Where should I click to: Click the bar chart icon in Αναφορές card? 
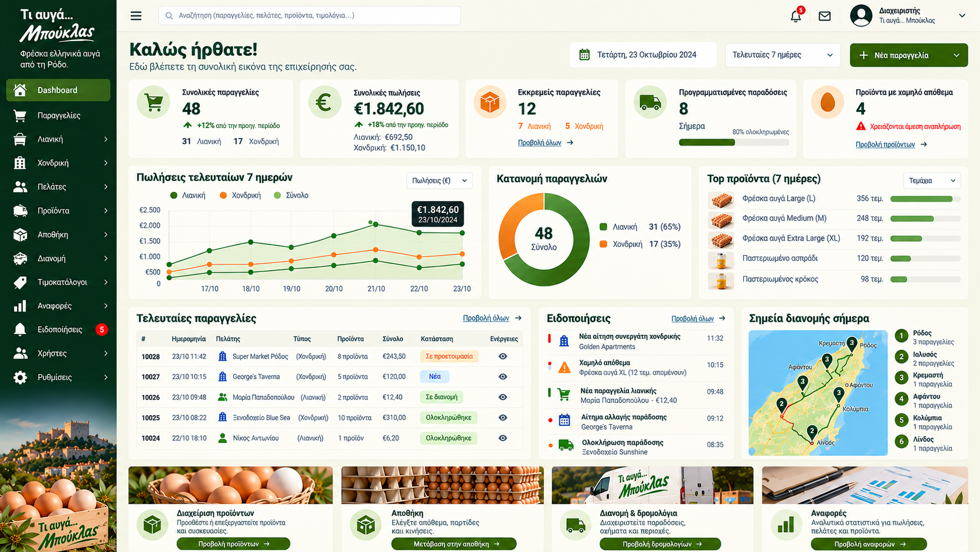pyautogui.click(x=785, y=524)
